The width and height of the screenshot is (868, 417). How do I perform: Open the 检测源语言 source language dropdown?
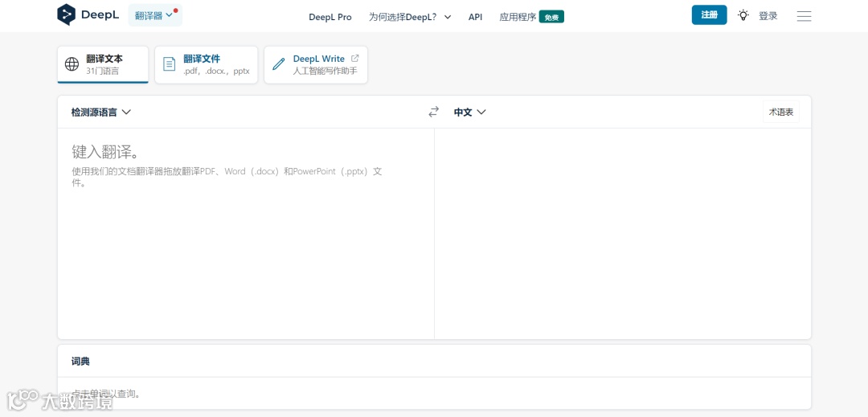[x=100, y=112]
